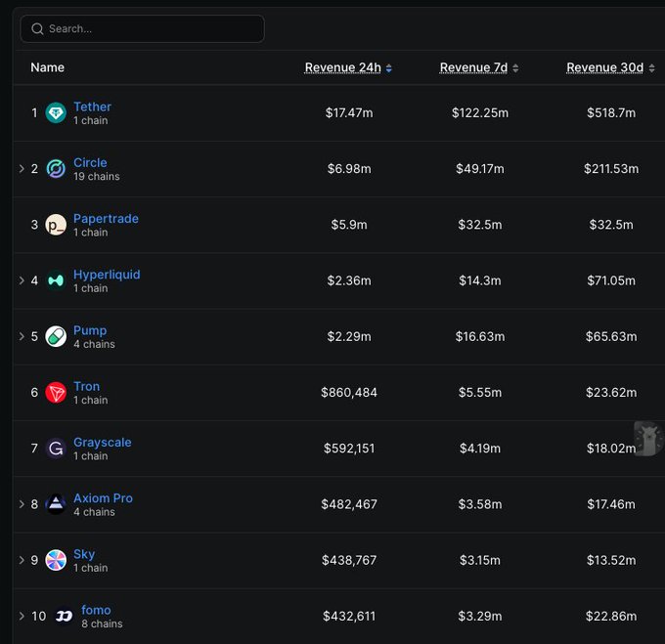
Task: Open the Tron protocol link
Action: tap(86, 386)
